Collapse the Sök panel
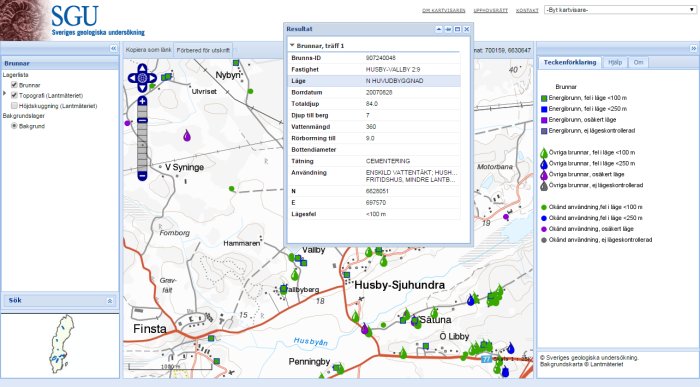This screenshot has width=700, height=387. tap(110, 301)
